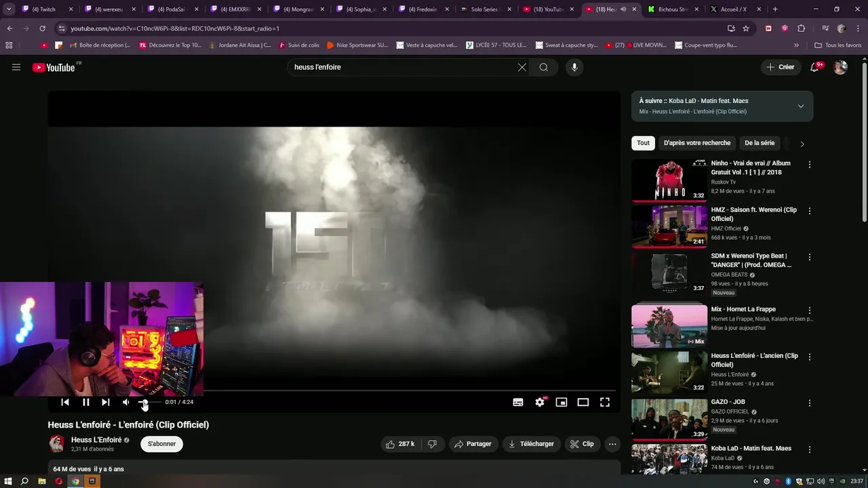Dislike the video
Viewport: 868px width, 488px height.
tap(432, 444)
